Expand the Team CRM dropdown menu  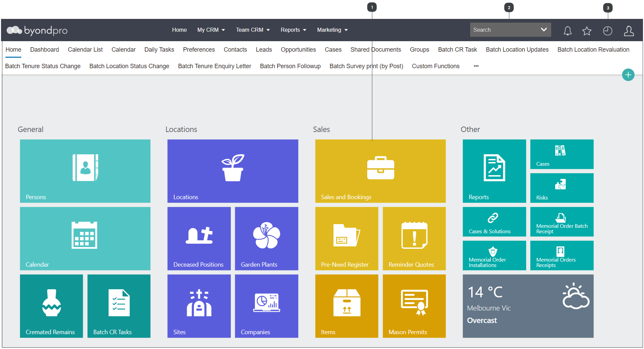point(253,30)
